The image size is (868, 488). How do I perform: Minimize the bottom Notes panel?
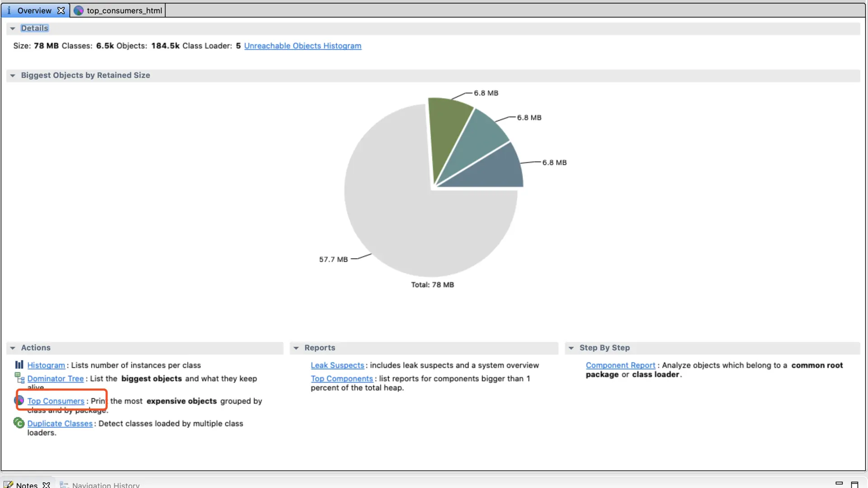coord(839,483)
